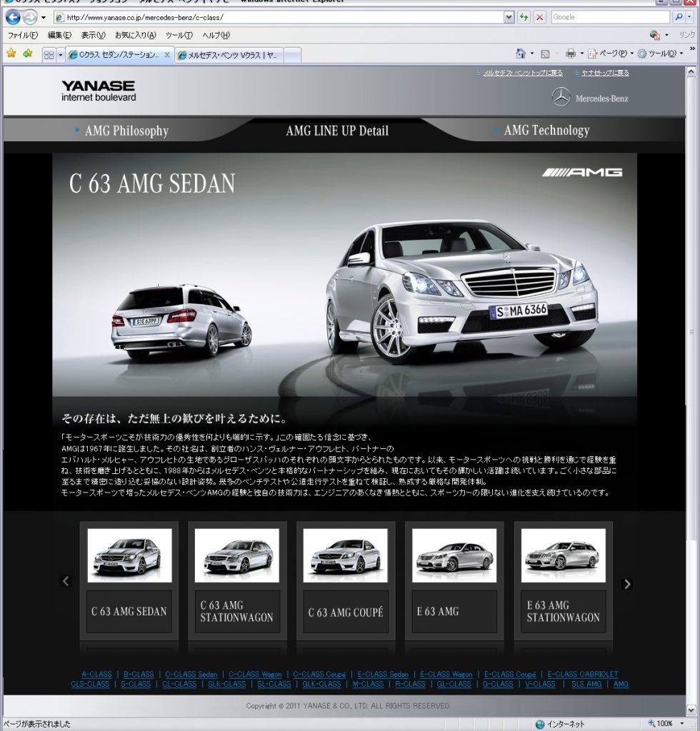Image resolution: width=700 pixels, height=731 pixels.
Task: Click the Print icon
Action: (x=571, y=54)
